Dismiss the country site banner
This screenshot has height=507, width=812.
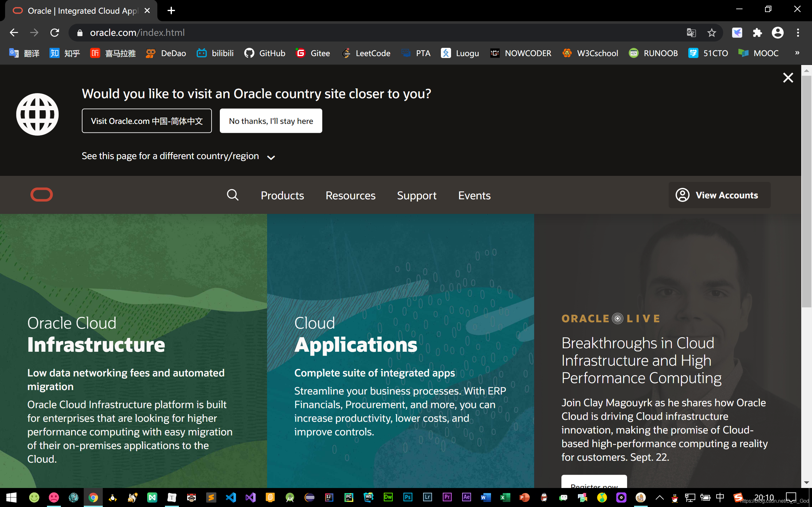pyautogui.click(x=788, y=78)
